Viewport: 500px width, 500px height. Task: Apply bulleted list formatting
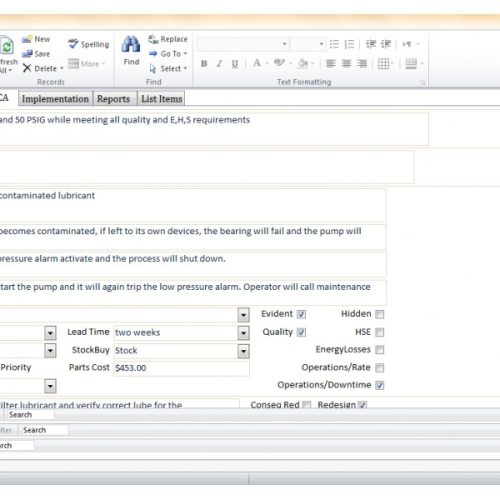pos(334,44)
